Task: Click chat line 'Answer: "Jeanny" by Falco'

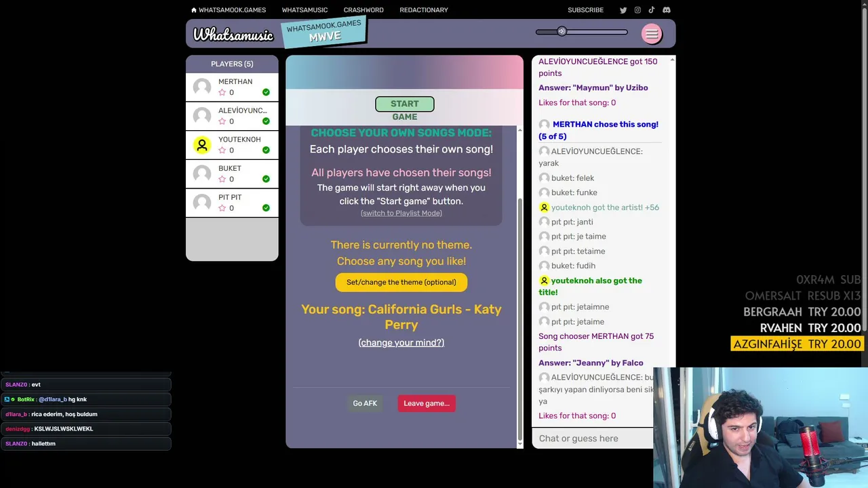Action: 591,363
